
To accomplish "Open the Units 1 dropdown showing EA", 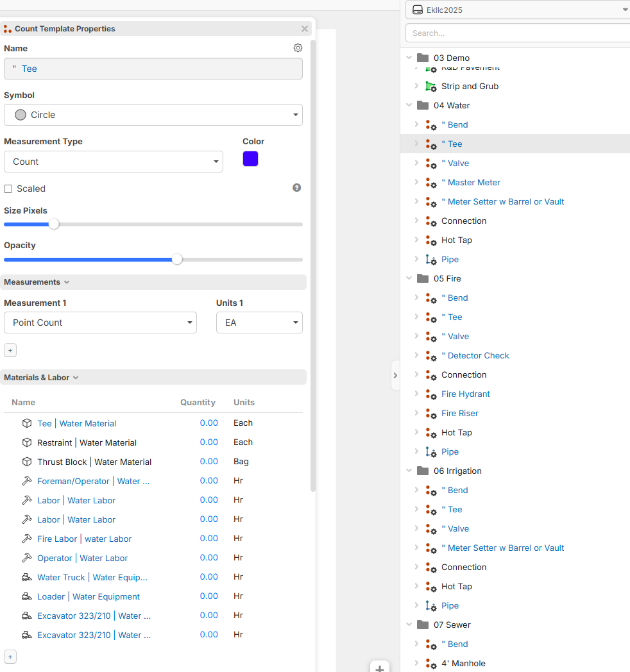I will click(259, 323).
